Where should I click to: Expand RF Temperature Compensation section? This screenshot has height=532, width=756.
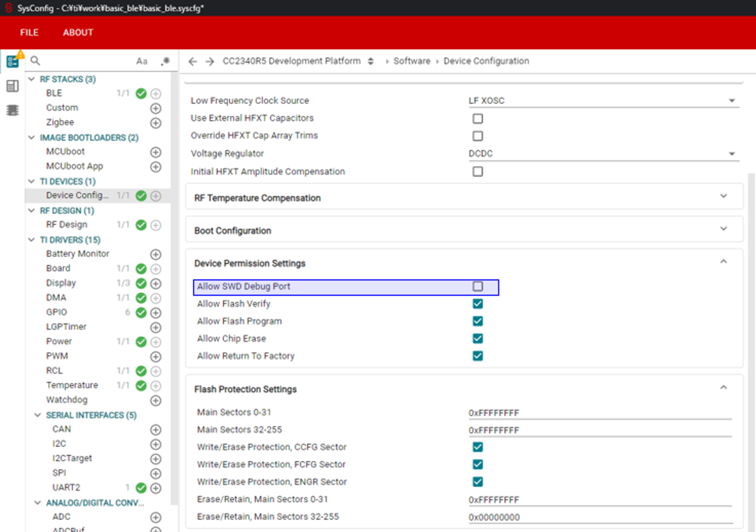464,198
